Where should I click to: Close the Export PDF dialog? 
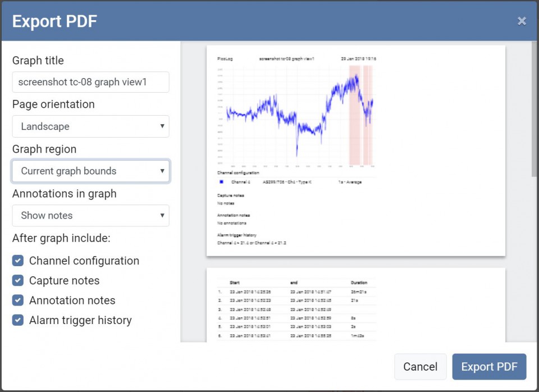522,21
